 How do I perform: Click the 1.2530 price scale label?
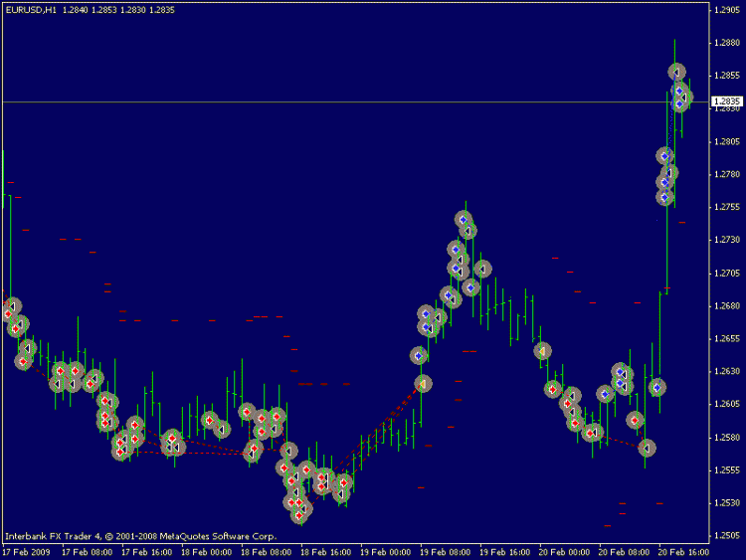[727, 503]
